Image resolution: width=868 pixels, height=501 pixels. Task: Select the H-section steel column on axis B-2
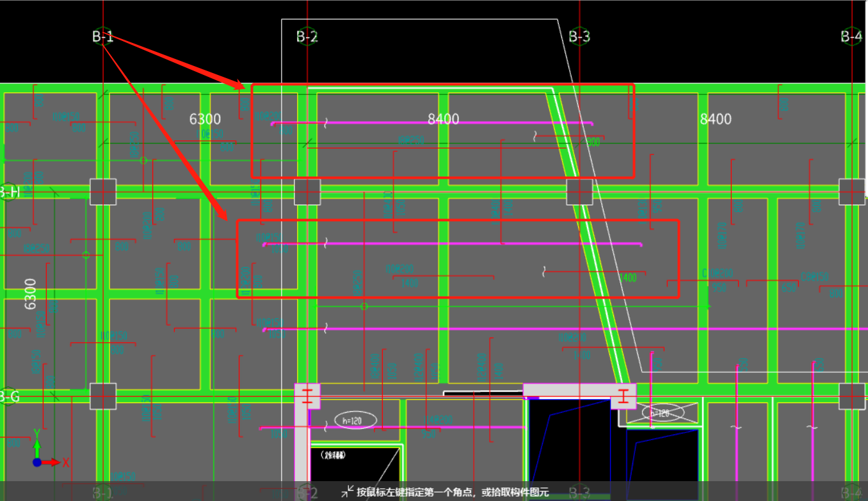coord(308,397)
